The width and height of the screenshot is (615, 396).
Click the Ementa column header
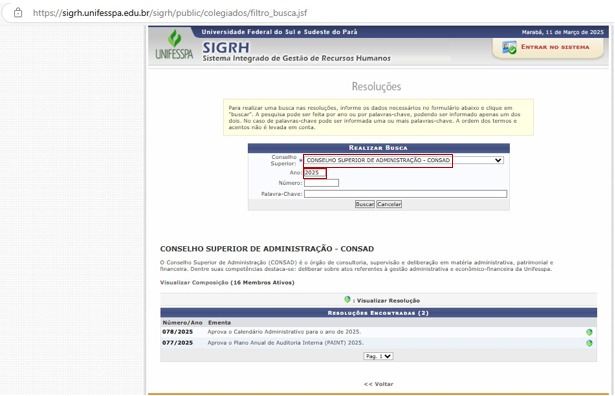point(219,322)
